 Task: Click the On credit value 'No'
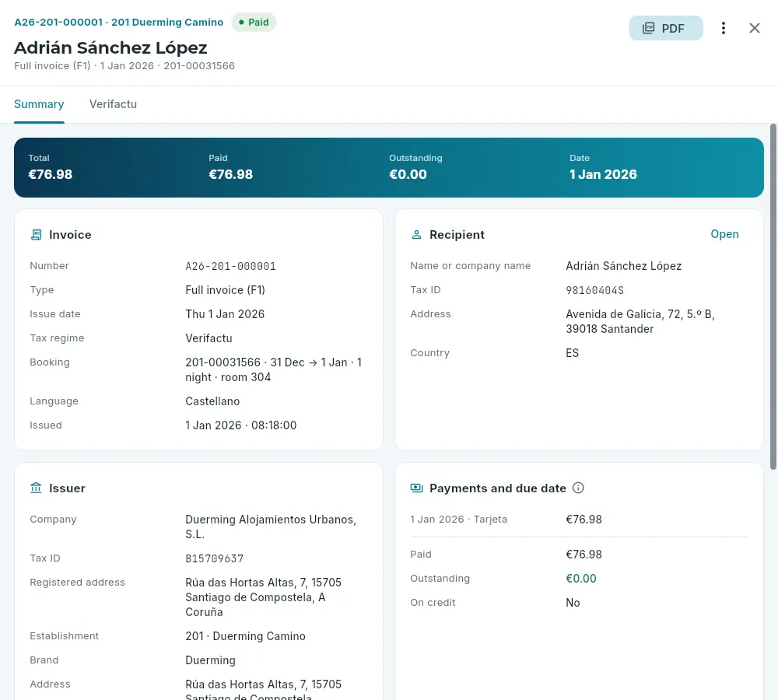coord(573,603)
